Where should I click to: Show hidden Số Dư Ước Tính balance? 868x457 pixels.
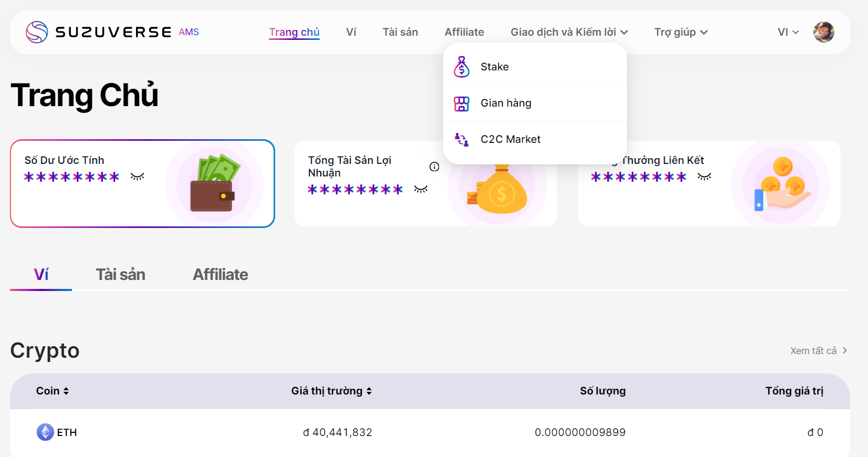pyautogui.click(x=138, y=177)
